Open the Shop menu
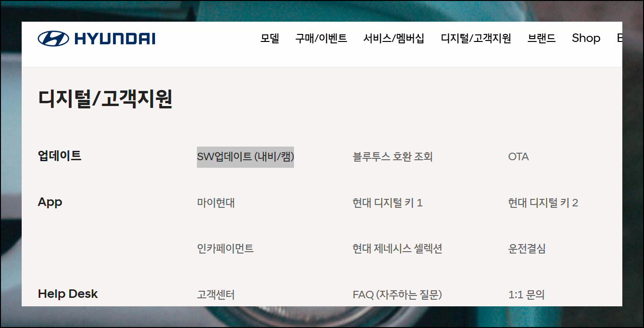Viewport: 644px width, 328px height. point(586,38)
